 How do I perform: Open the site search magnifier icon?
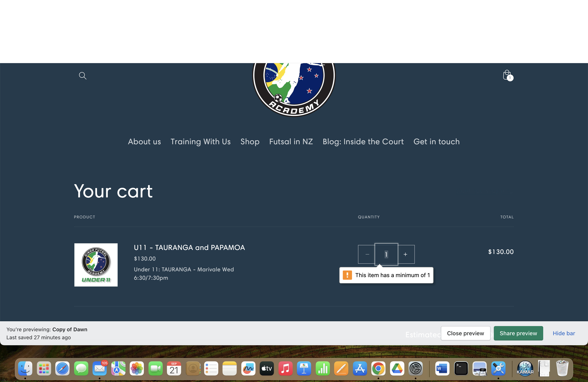point(83,76)
